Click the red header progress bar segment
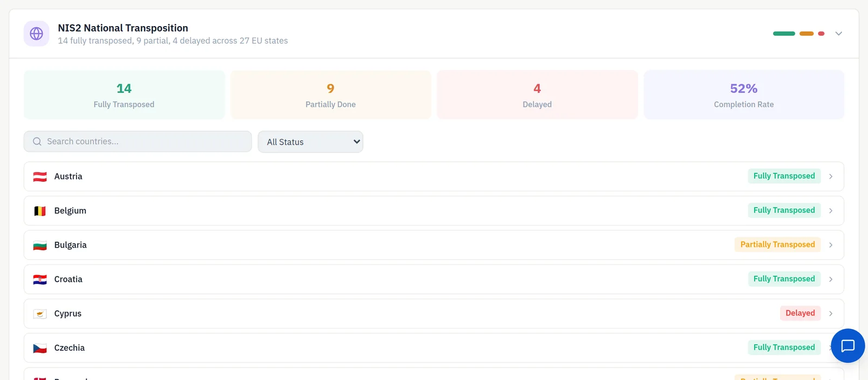 [x=821, y=34]
